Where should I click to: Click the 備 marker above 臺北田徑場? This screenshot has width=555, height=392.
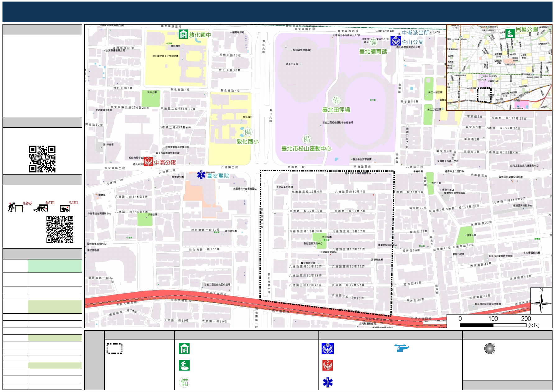click(x=337, y=100)
